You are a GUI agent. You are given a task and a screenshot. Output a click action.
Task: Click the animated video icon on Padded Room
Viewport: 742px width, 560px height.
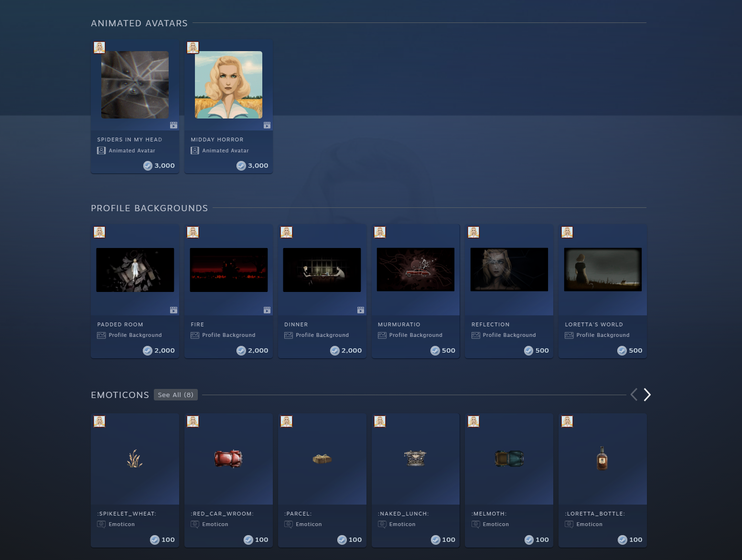(x=173, y=310)
